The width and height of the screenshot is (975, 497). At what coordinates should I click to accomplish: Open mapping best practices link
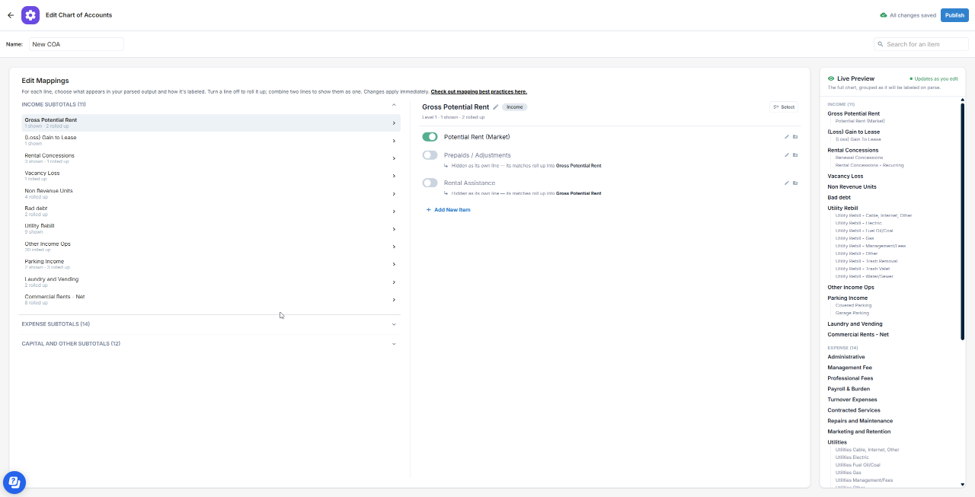pyautogui.click(x=479, y=91)
